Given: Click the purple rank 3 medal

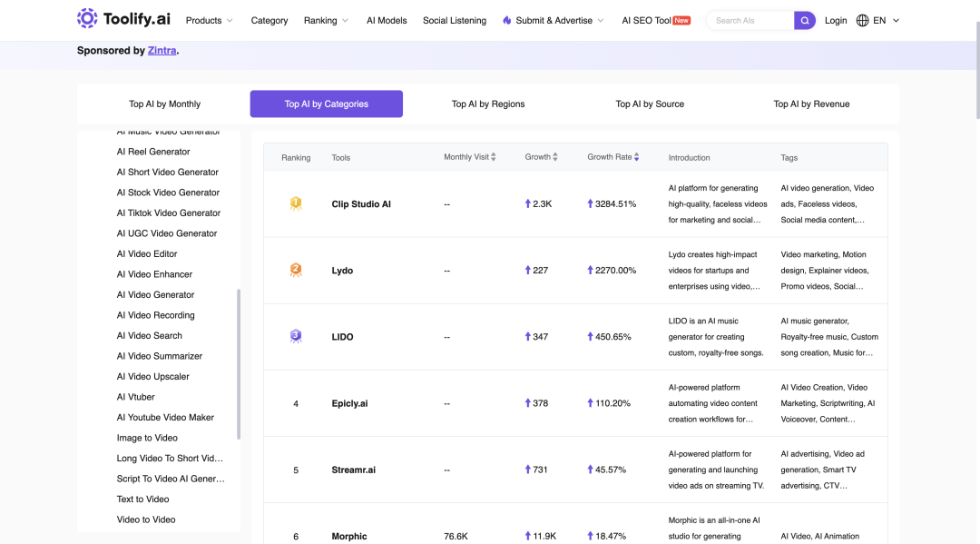Looking at the screenshot, I should point(296,336).
